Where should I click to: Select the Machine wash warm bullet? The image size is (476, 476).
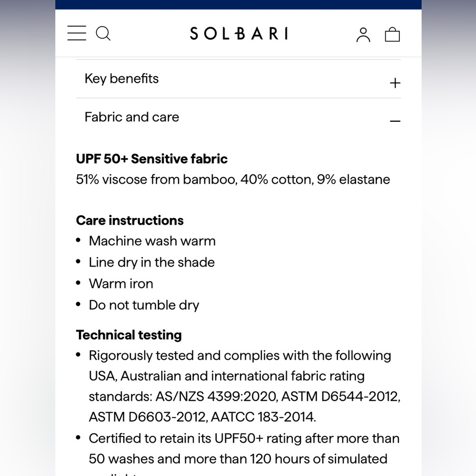(152, 241)
